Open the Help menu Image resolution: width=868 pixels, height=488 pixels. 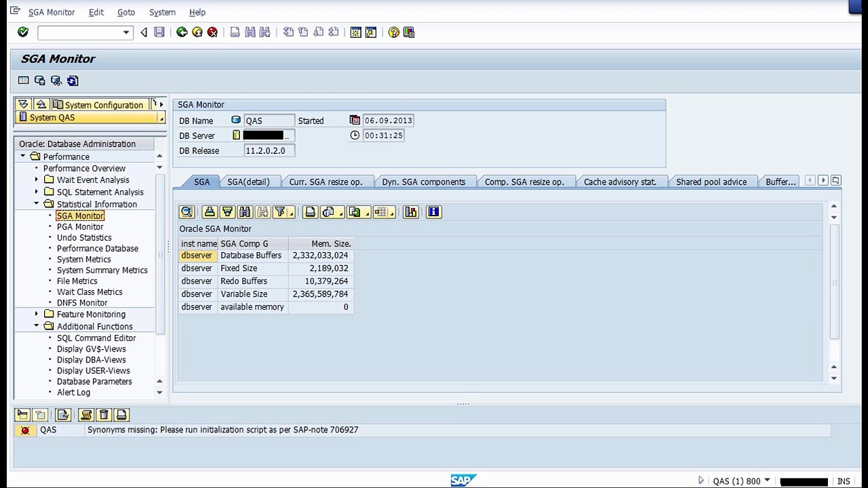coord(197,12)
